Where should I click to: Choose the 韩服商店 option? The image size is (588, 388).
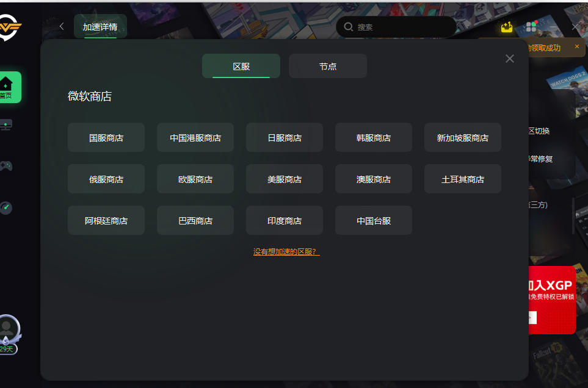(x=374, y=137)
